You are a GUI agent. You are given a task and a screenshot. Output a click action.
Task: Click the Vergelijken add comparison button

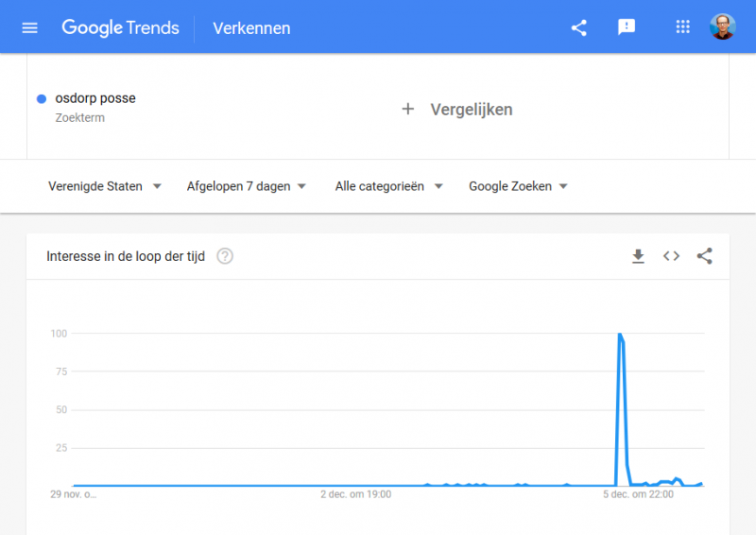pyautogui.click(x=456, y=110)
